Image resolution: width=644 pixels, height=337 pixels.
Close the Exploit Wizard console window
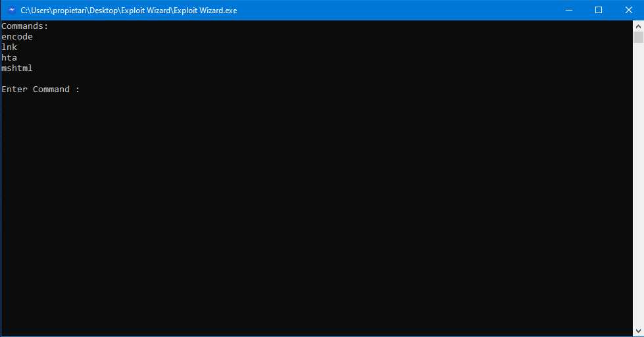(628, 11)
